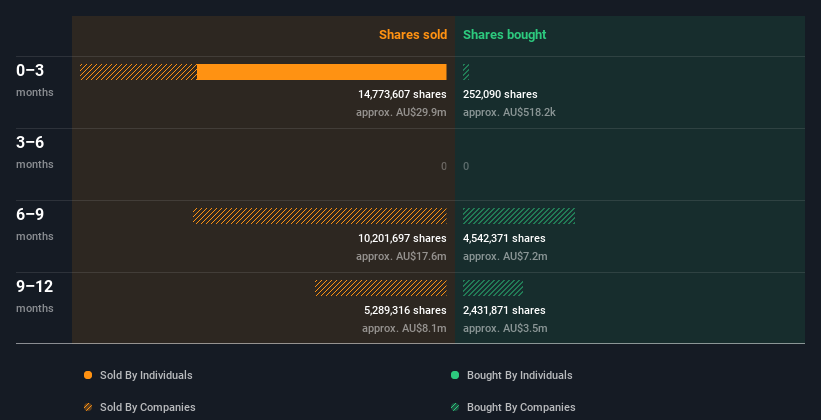Click the approx. AU$518.2k value
This screenshot has width=821, height=420.
tap(509, 112)
